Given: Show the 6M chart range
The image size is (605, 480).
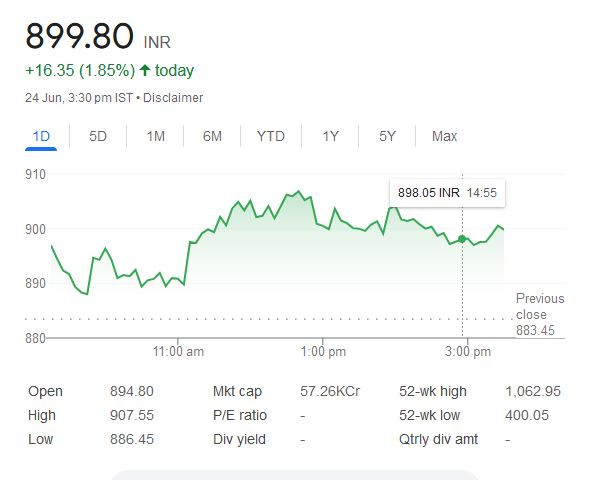Looking at the screenshot, I should pyautogui.click(x=212, y=136).
